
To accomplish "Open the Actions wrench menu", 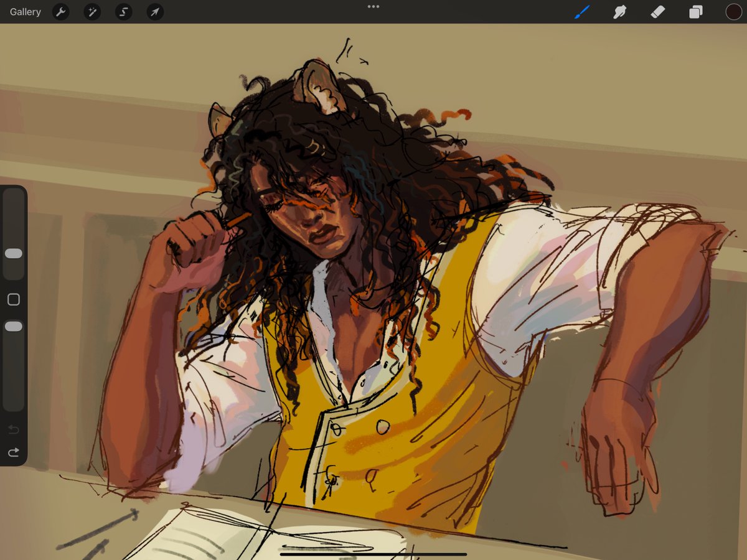I will pyautogui.click(x=61, y=12).
